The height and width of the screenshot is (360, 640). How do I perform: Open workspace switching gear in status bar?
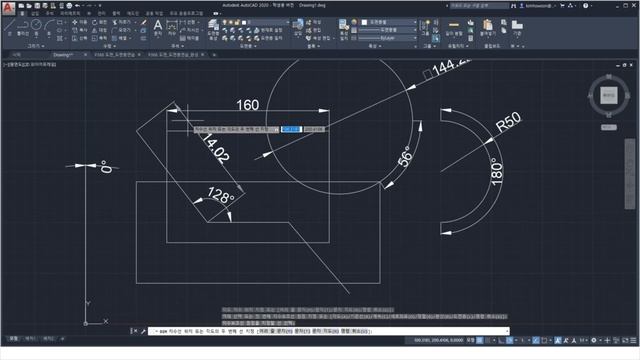[594, 340]
